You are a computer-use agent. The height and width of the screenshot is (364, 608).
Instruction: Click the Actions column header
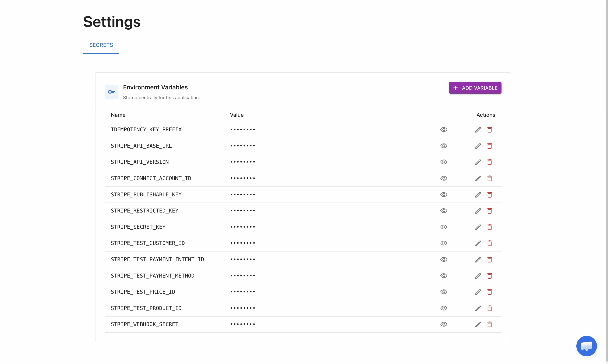[x=486, y=115]
